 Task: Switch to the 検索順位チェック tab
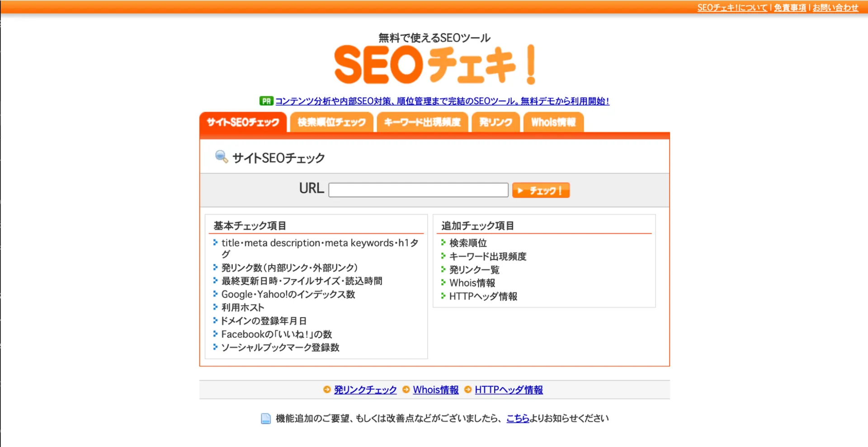tap(331, 122)
